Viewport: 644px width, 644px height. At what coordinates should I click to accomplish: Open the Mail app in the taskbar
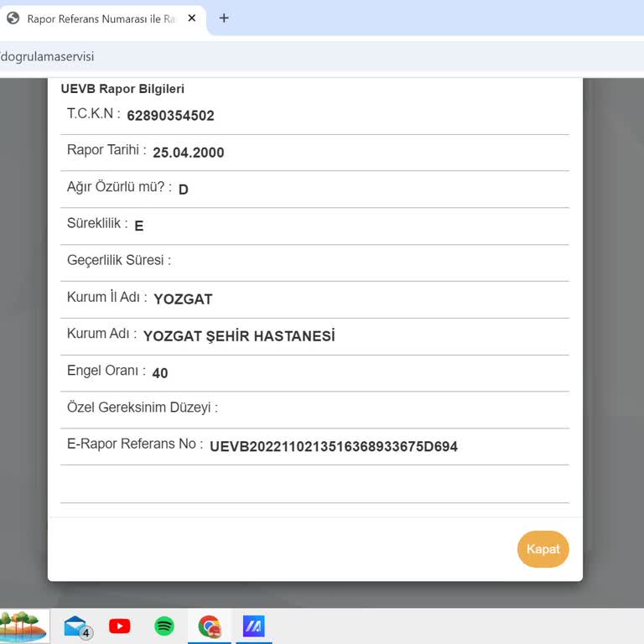pos(78,626)
